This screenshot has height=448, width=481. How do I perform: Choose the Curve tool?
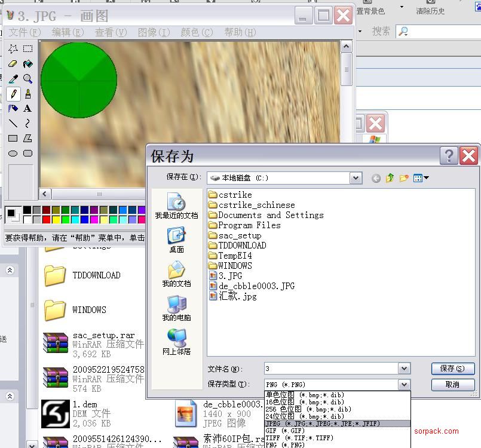(x=27, y=123)
